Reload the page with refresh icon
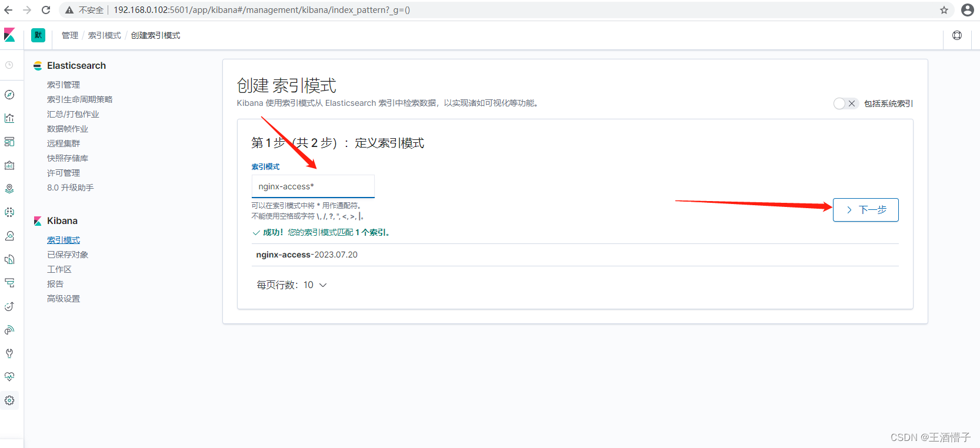This screenshot has height=448, width=980. pos(46,10)
